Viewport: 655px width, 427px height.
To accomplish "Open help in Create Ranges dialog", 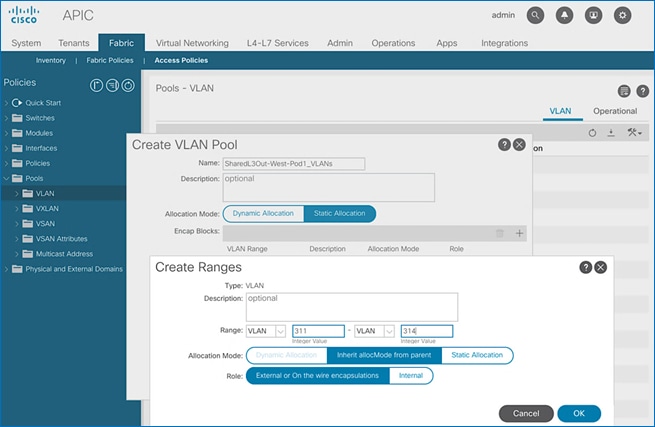I will 586,267.
